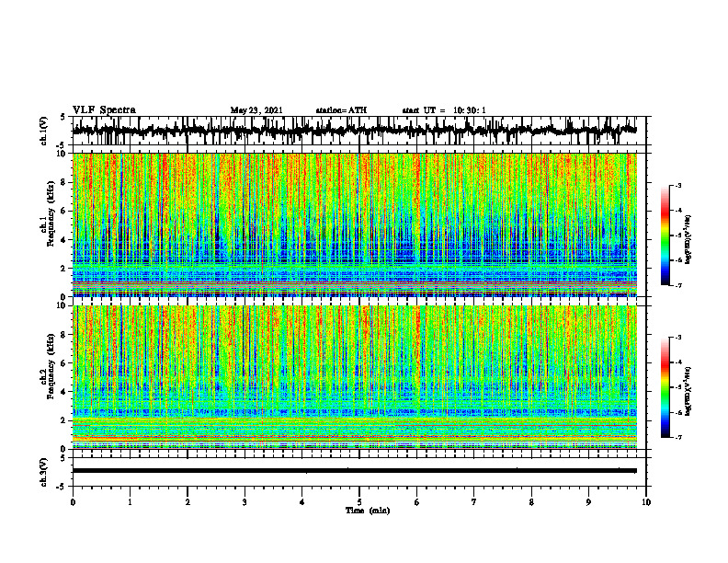Screen dimensions: 728x563
Task: Click the time axis tick label 1
Action: coord(130,502)
